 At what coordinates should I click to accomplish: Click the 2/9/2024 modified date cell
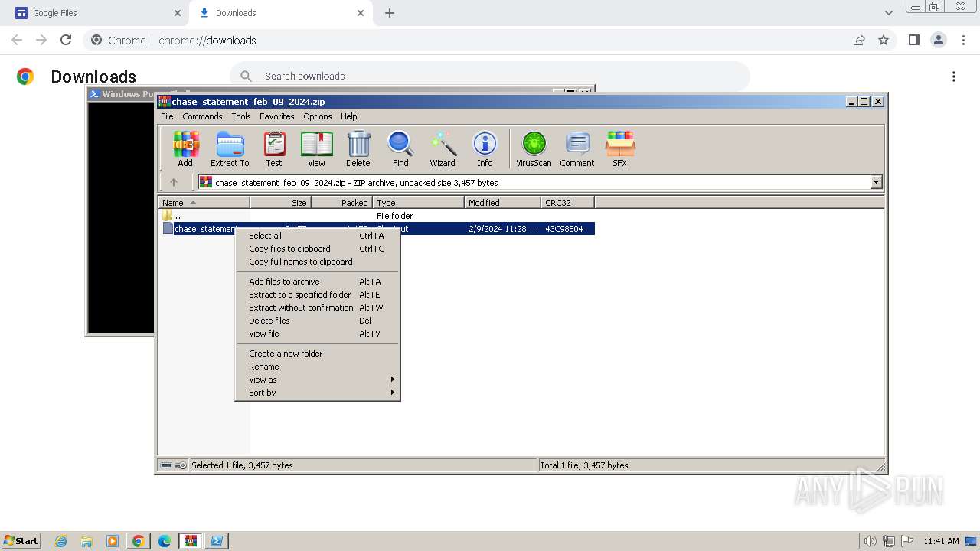(502, 229)
